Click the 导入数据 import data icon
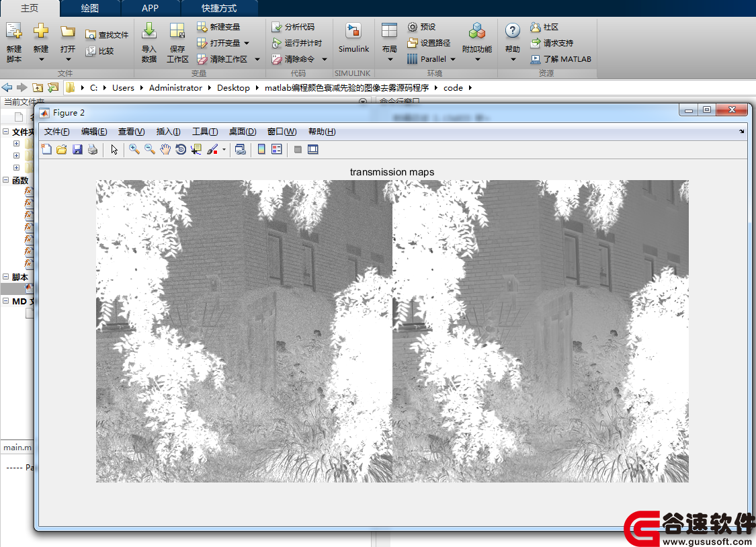This screenshot has height=547, width=756. pyautogui.click(x=149, y=31)
